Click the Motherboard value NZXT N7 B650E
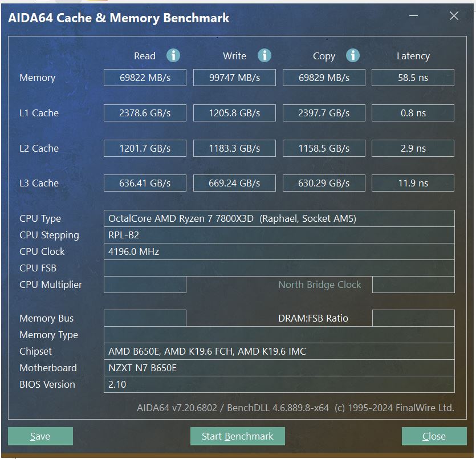 point(279,368)
